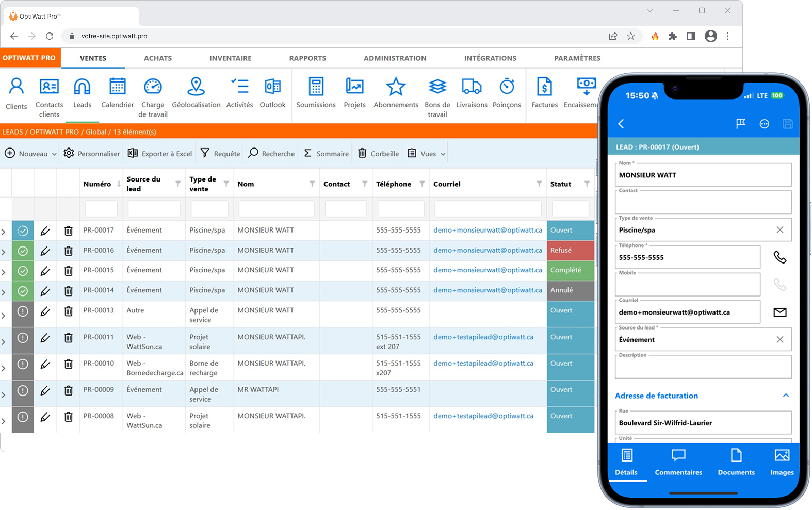Open the Leads ribbon icon

82,86
